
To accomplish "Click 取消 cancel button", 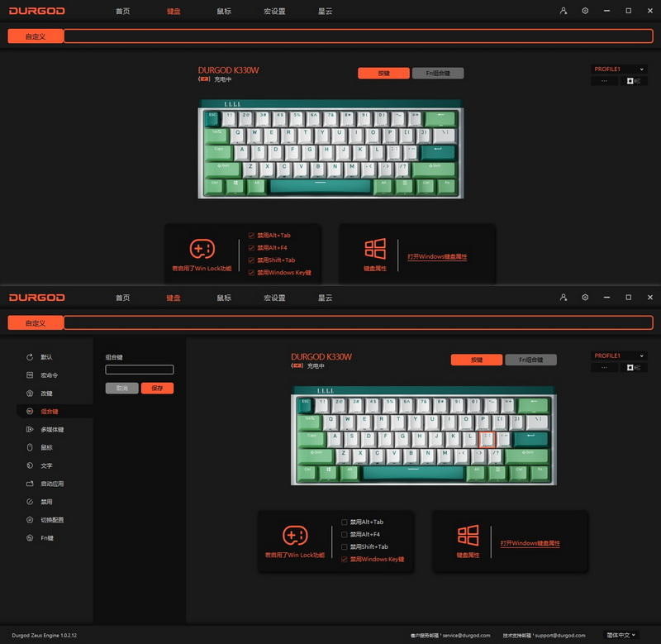I will click(121, 388).
